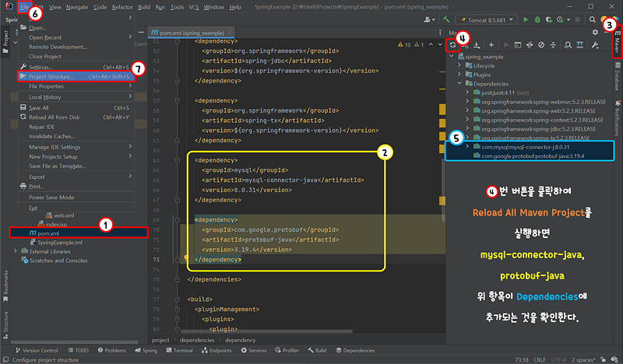Click Reload All Maven Projects icon
Viewport: 623px width, 364px height.
click(x=452, y=45)
